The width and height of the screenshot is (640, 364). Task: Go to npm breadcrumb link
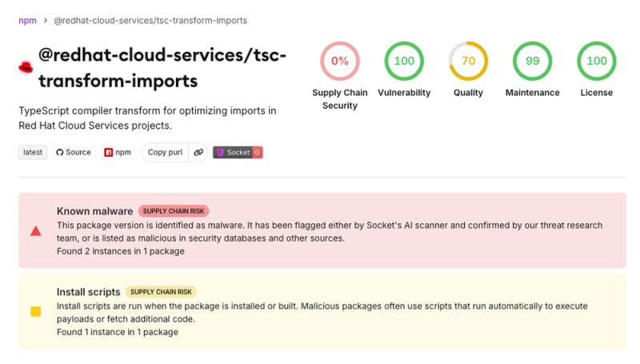tap(27, 21)
